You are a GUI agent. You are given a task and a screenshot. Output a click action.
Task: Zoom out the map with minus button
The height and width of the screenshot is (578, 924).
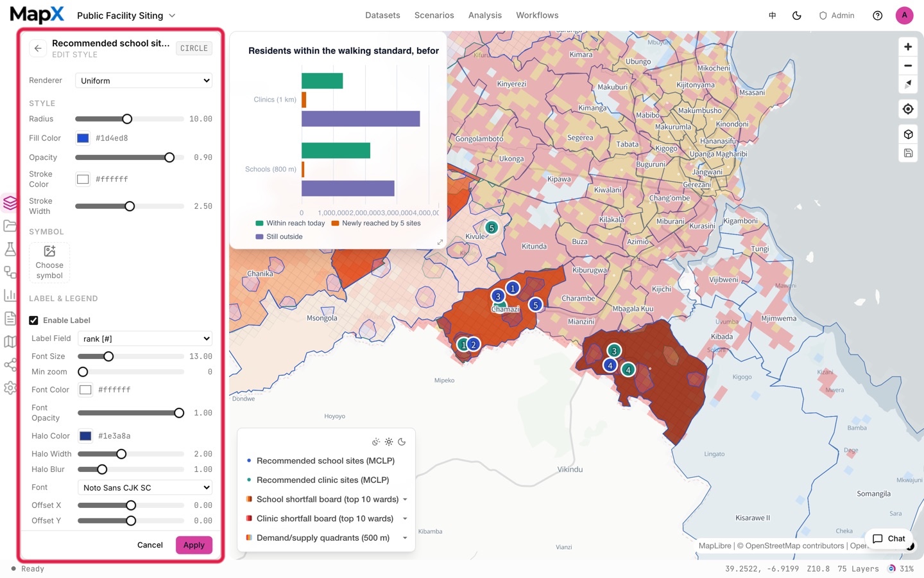908,66
